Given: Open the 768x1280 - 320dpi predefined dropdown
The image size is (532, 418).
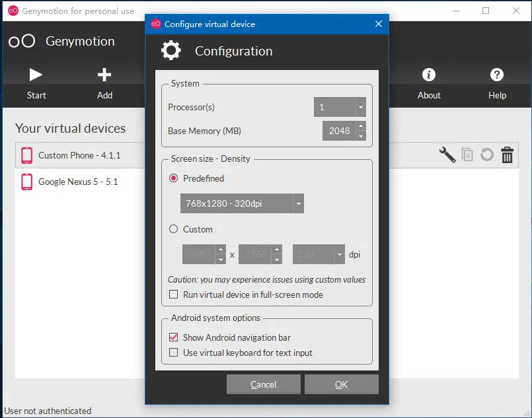Looking at the screenshot, I should [x=242, y=203].
